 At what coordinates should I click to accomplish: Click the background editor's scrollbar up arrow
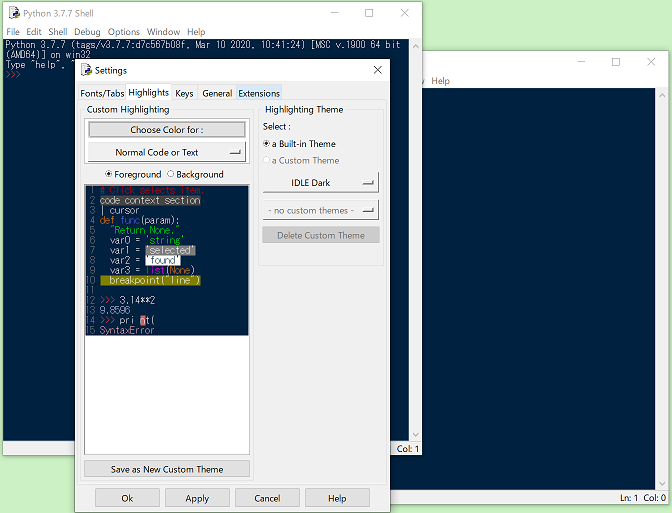coord(662,95)
